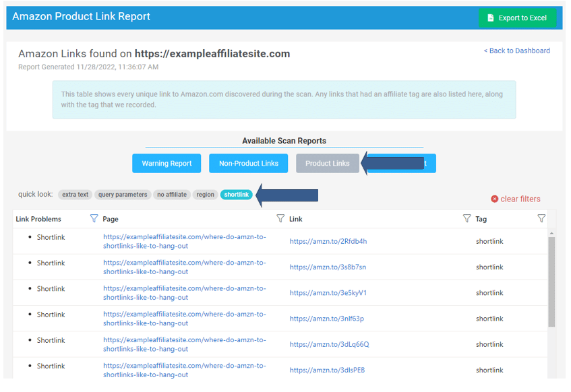Click the Page column header
The width and height of the screenshot is (571, 392).
tap(111, 219)
